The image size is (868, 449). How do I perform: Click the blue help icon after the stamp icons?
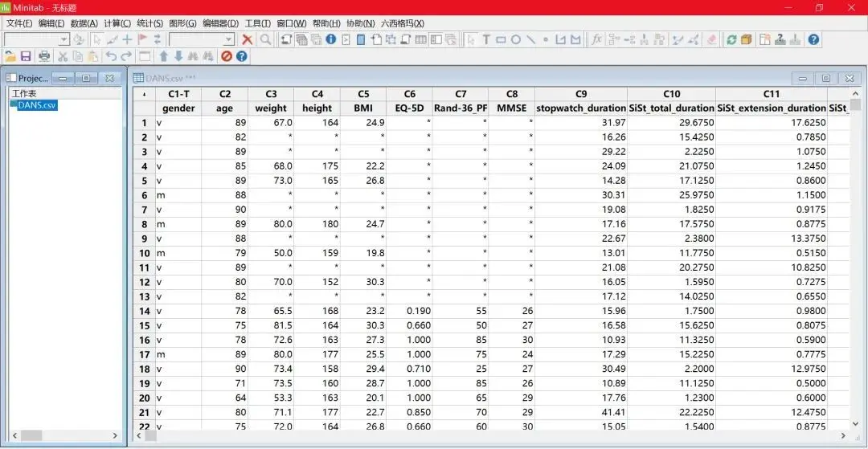[813, 39]
